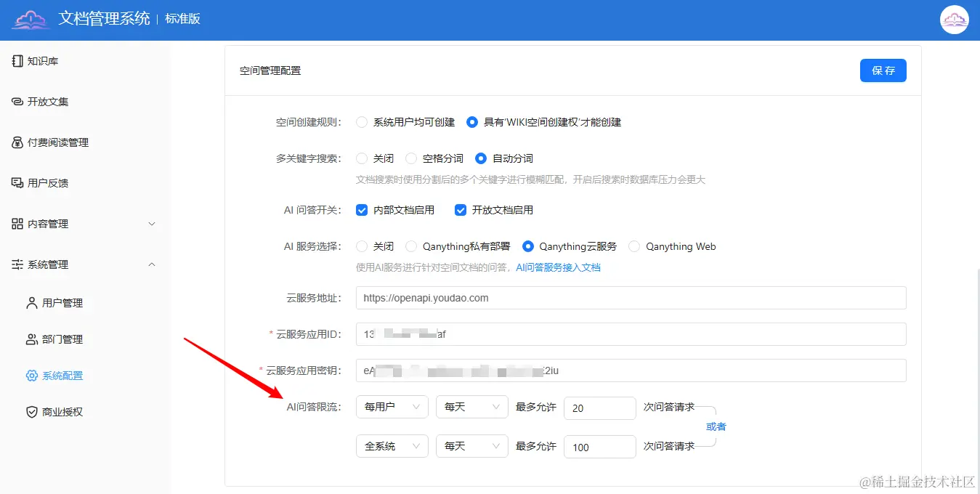Click the 知识库 notebook icon
Image resolution: width=980 pixels, height=494 pixels.
pyautogui.click(x=17, y=61)
